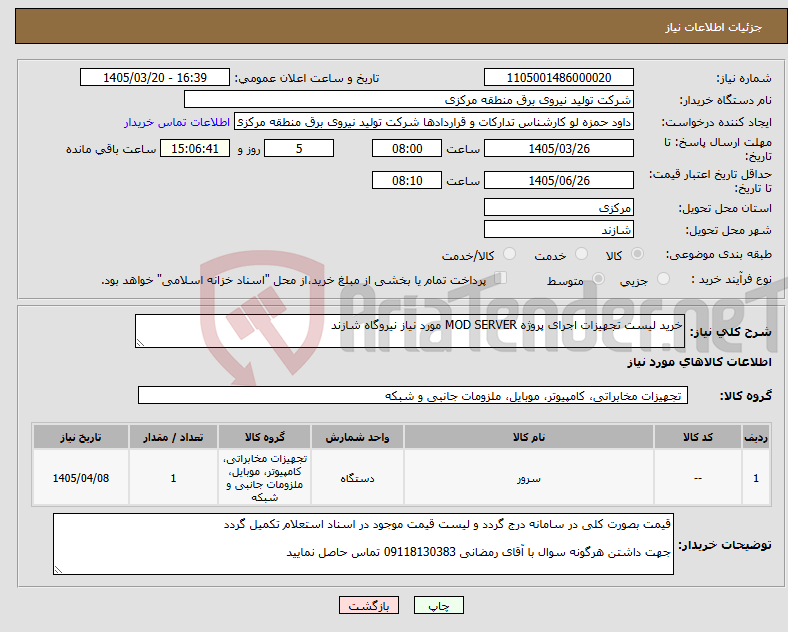Click the گروه کالا column header
The image size is (788, 632).
[264, 437]
